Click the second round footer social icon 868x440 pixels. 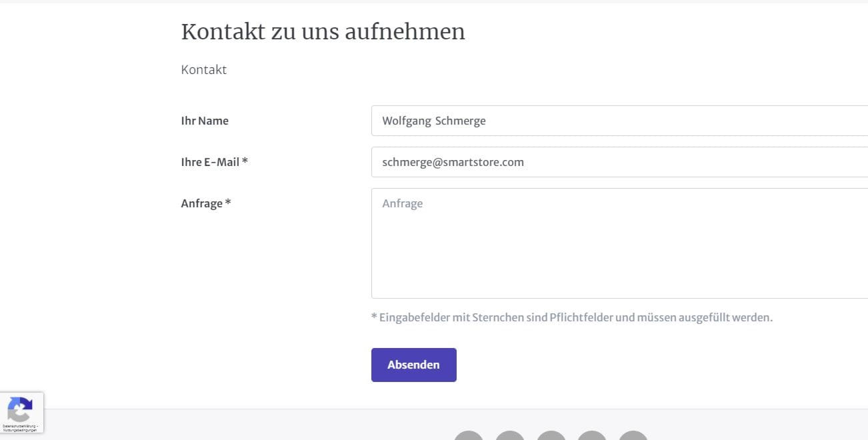pyautogui.click(x=510, y=436)
